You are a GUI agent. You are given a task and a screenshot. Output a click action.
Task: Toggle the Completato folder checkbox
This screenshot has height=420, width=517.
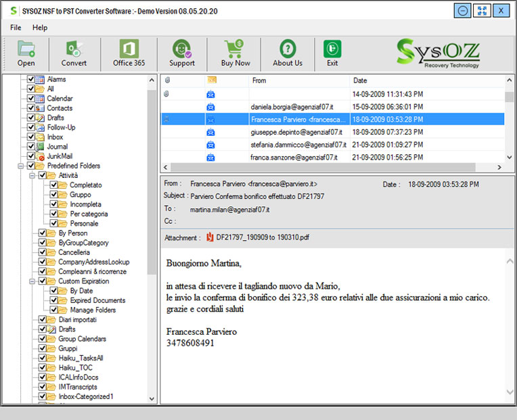53,185
